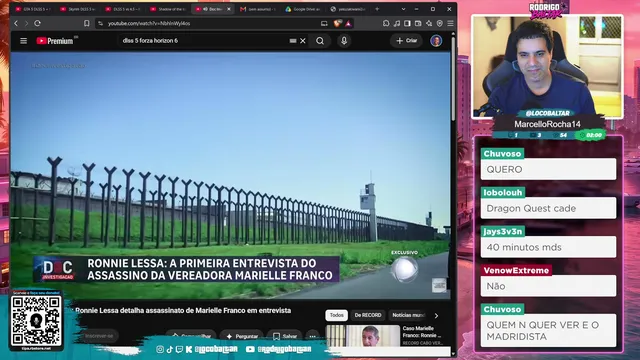640x360 pixels.
Task: Open the three-dot more actions menu under video
Action: tap(313, 336)
